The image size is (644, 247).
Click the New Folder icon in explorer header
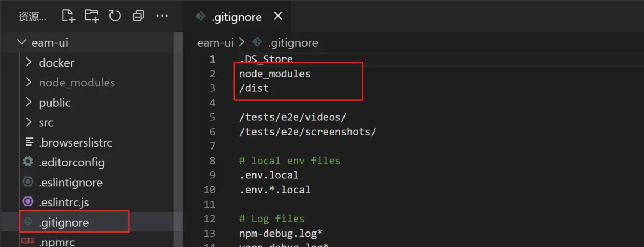(92, 16)
